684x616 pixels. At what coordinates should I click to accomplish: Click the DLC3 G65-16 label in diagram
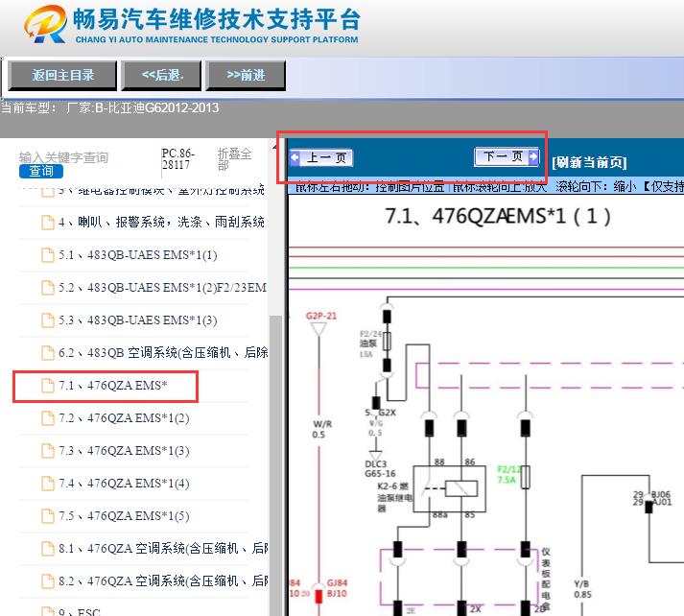point(380,469)
